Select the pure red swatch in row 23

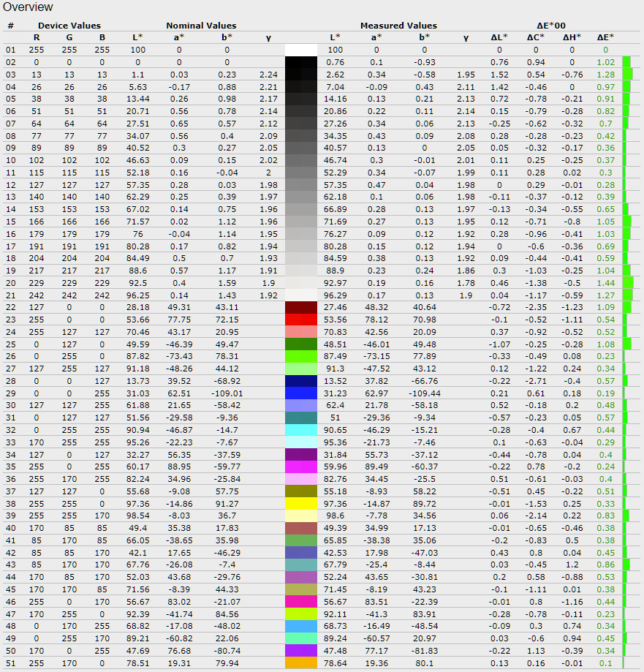300,320
